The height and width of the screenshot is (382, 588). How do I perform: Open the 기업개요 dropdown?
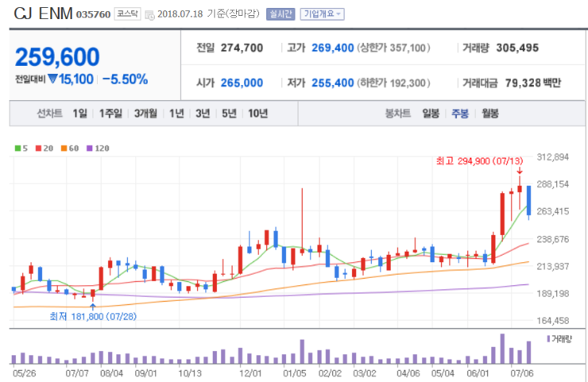322,14
